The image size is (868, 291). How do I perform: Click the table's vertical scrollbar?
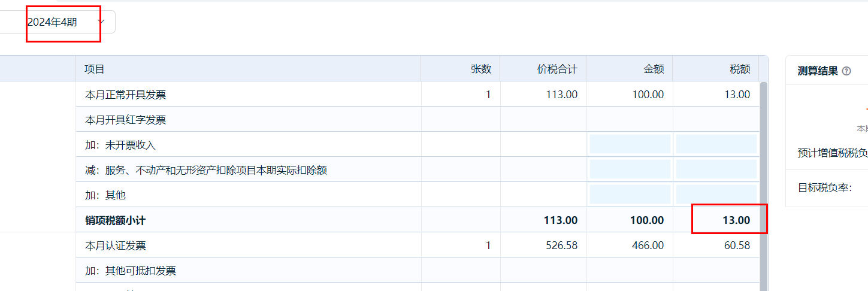pos(763,180)
